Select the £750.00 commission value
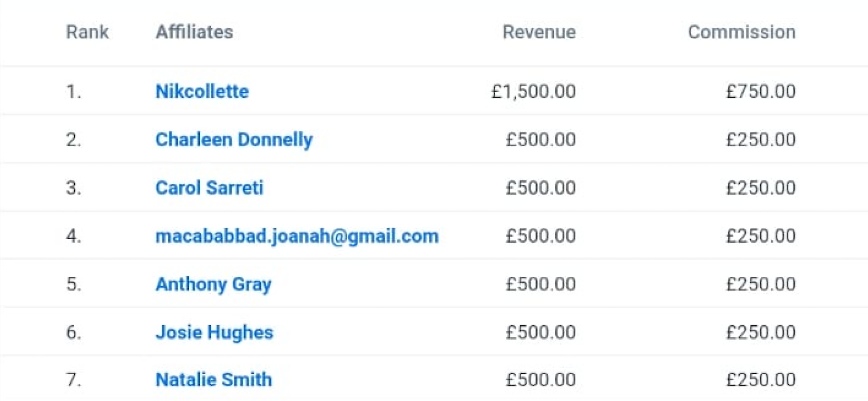The width and height of the screenshot is (868, 401). click(761, 92)
